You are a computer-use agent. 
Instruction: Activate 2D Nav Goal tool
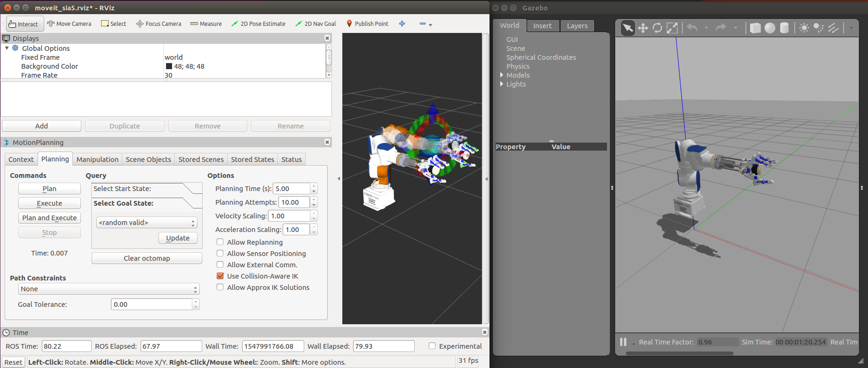(315, 24)
